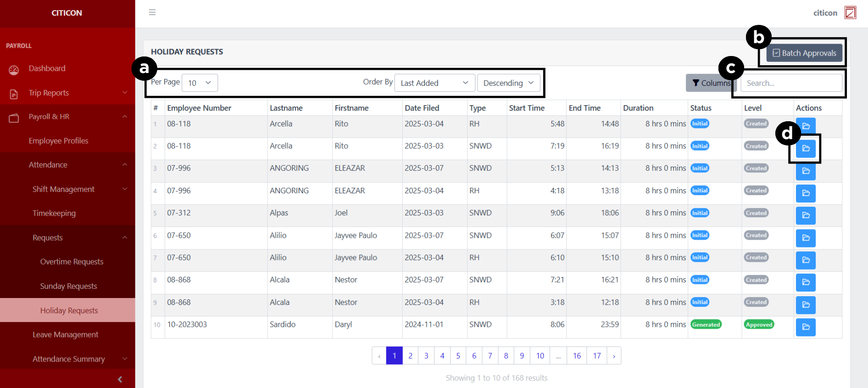Viewport: 868px width, 388px height.
Task: Click the Trip Reports document icon
Action: point(14,94)
